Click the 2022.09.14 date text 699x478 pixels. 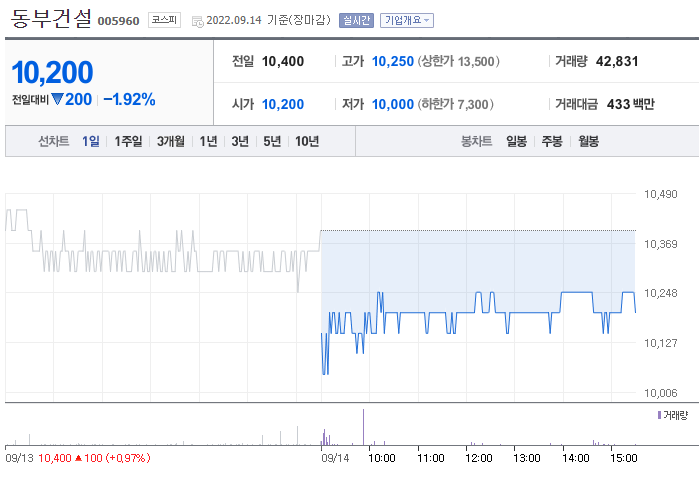coord(234,21)
